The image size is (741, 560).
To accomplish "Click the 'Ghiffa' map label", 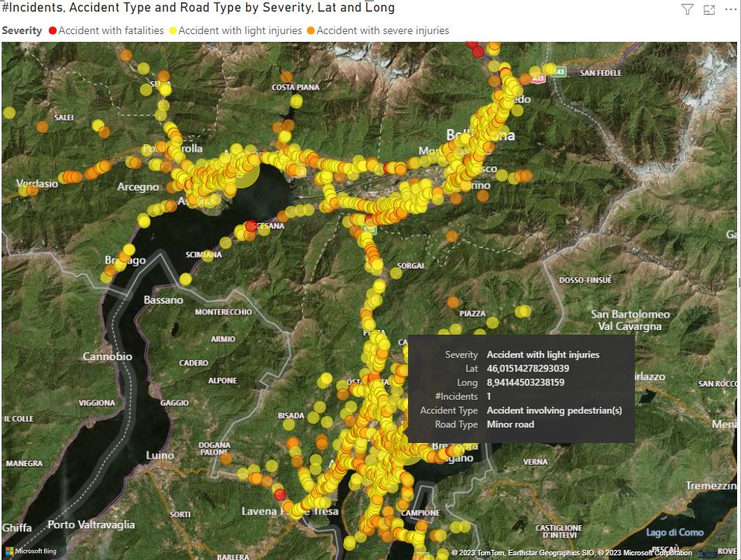I will click(17, 527).
